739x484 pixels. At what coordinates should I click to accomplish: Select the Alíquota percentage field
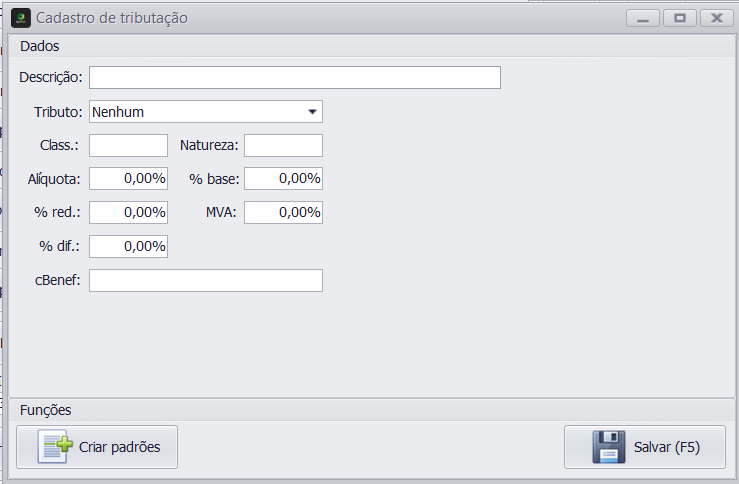[x=129, y=179]
